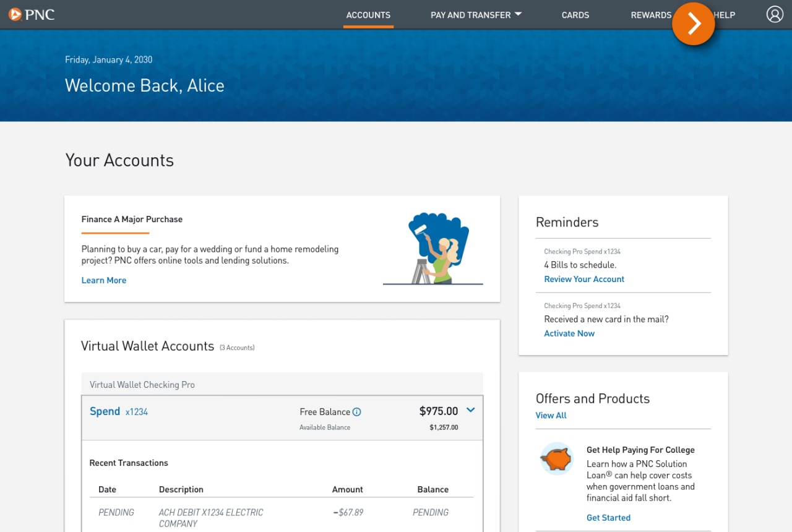
Task: Expand the PAY AND TRANSFER dropdown
Action: click(x=476, y=15)
